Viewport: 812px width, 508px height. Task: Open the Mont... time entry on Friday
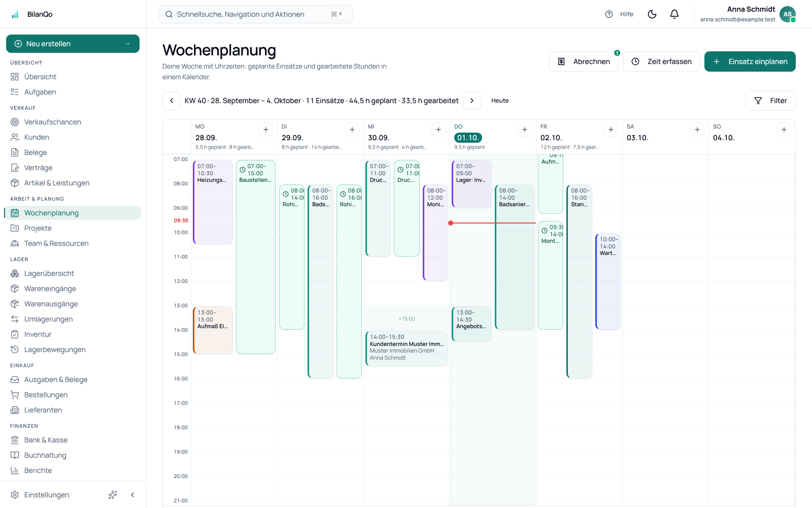click(551, 275)
